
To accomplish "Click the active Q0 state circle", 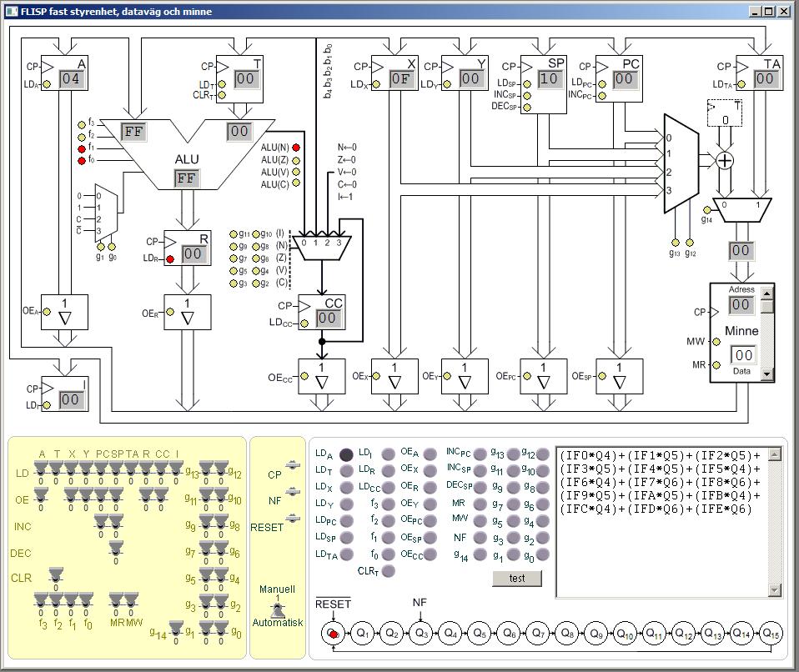I will [x=333, y=634].
